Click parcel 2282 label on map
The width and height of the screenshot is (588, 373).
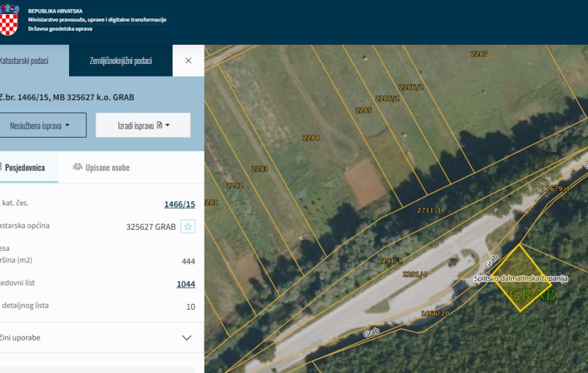(x=235, y=186)
